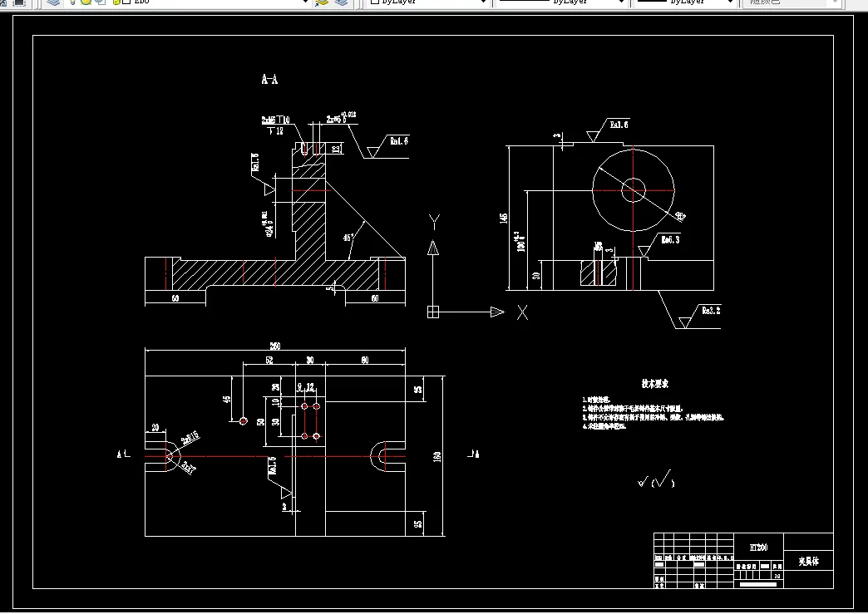Click the Y axis label of UCS
Image resolution: width=868 pixels, height=614 pixels.
tap(435, 222)
